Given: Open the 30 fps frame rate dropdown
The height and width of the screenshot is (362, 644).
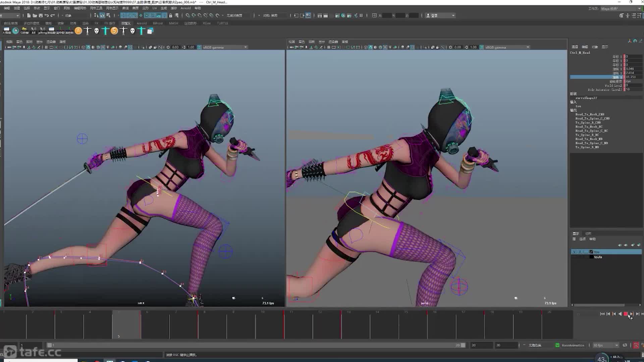Looking at the screenshot, I should click(605, 345).
